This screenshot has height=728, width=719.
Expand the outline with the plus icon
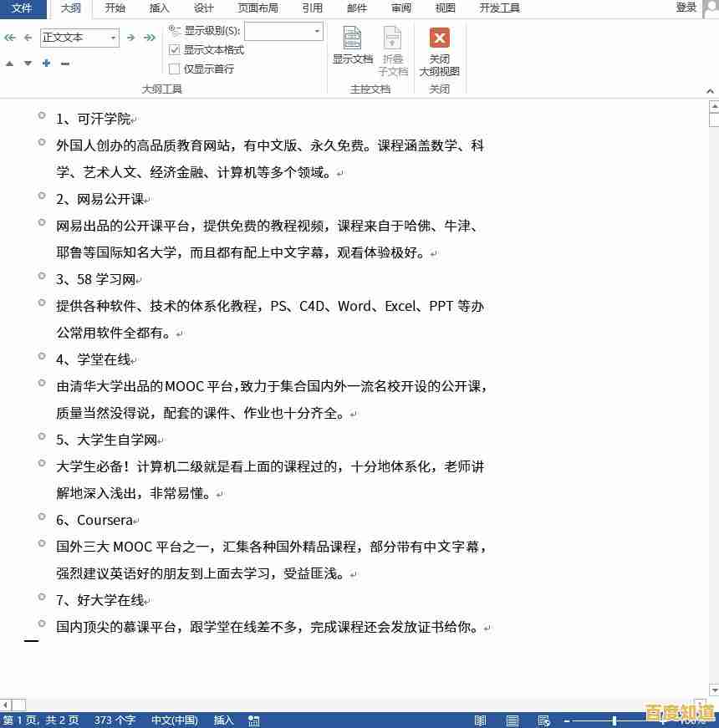(46, 64)
